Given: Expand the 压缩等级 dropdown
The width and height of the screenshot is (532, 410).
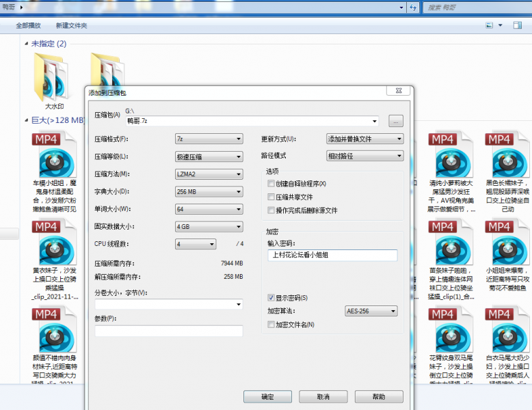Looking at the screenshot, I should tap(209, 156).
